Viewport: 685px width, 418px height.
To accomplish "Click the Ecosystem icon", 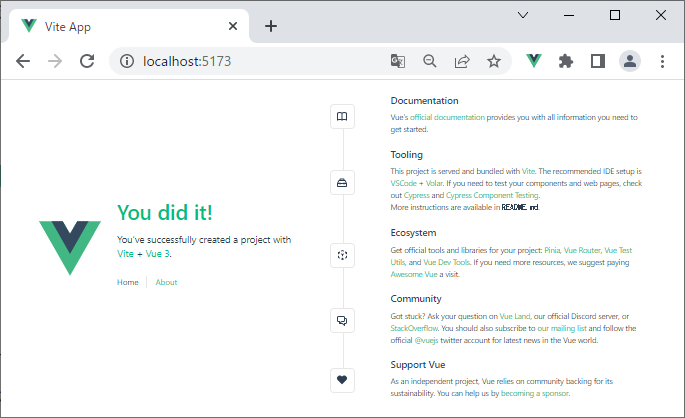I will click(x=342, y=255).
